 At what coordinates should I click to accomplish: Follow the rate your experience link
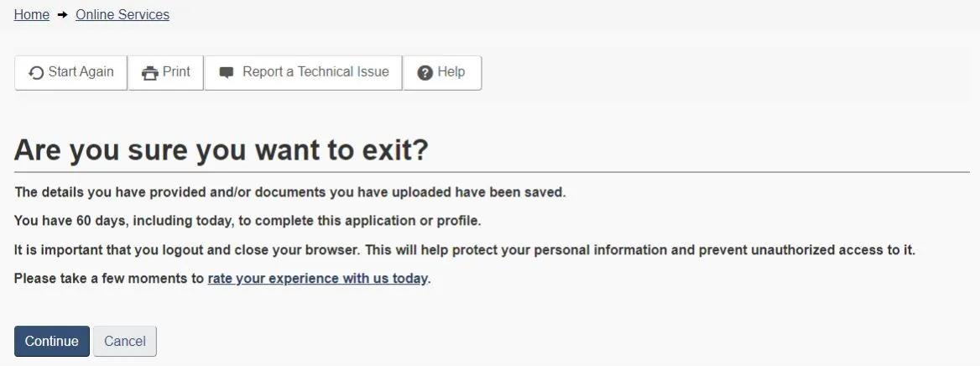point(318,279)
